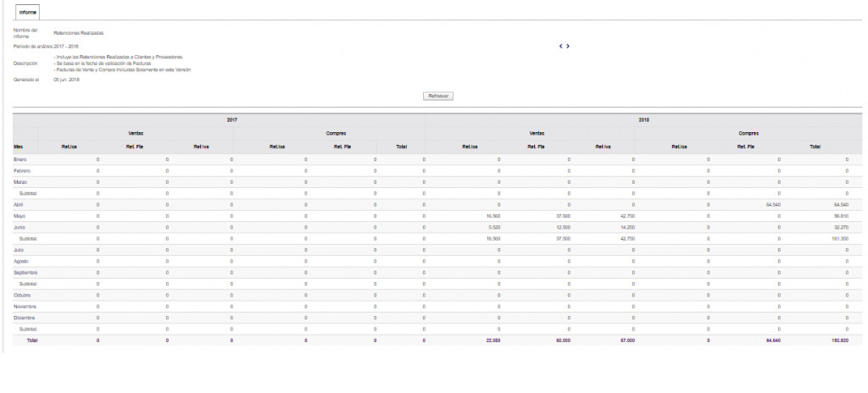Select the Enero row label
Image resolution: width=868 pixels, height=393 pixels.
(19, 159)
